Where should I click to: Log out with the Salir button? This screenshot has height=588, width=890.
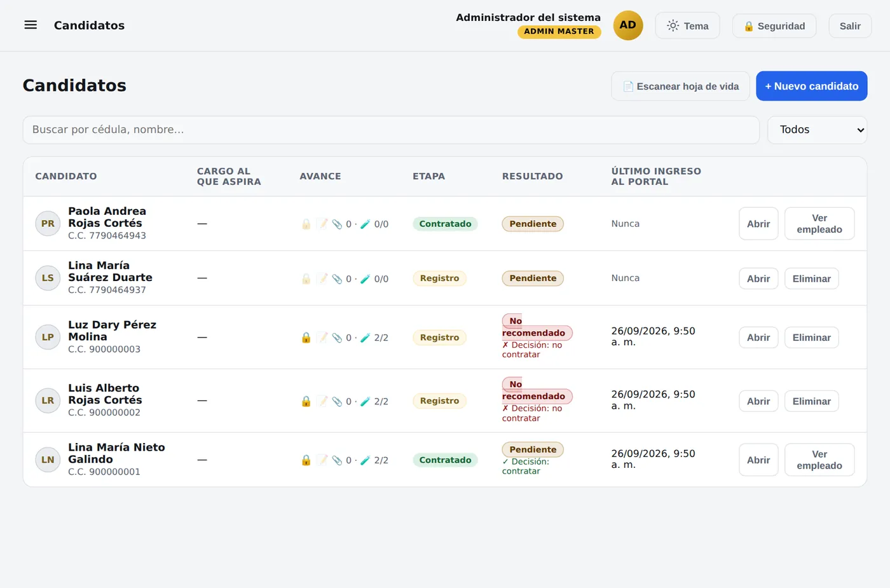[850, 26]
